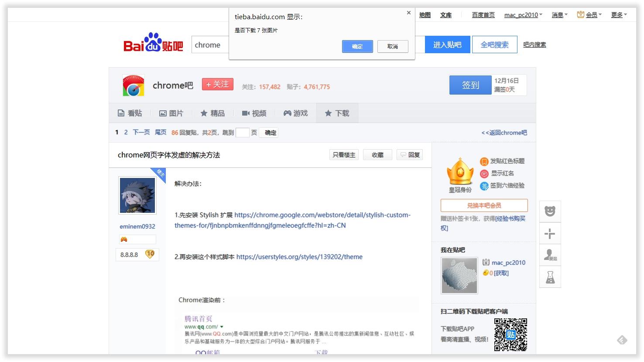Click the 兑换本吧会员 button
The width and height of the screenshot is (644, 362).
click(484, 205)
